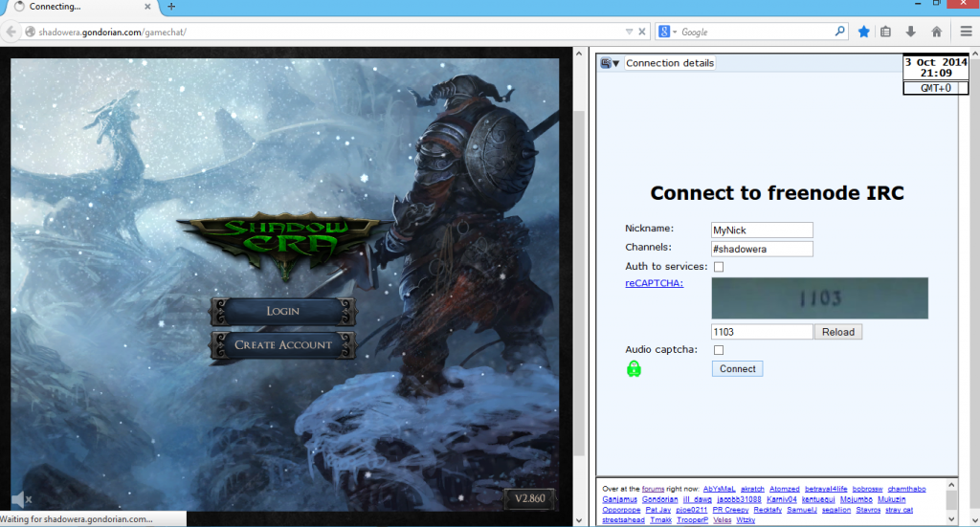
Task: Open user jacobb31088's link
Action: click(739, 499)
